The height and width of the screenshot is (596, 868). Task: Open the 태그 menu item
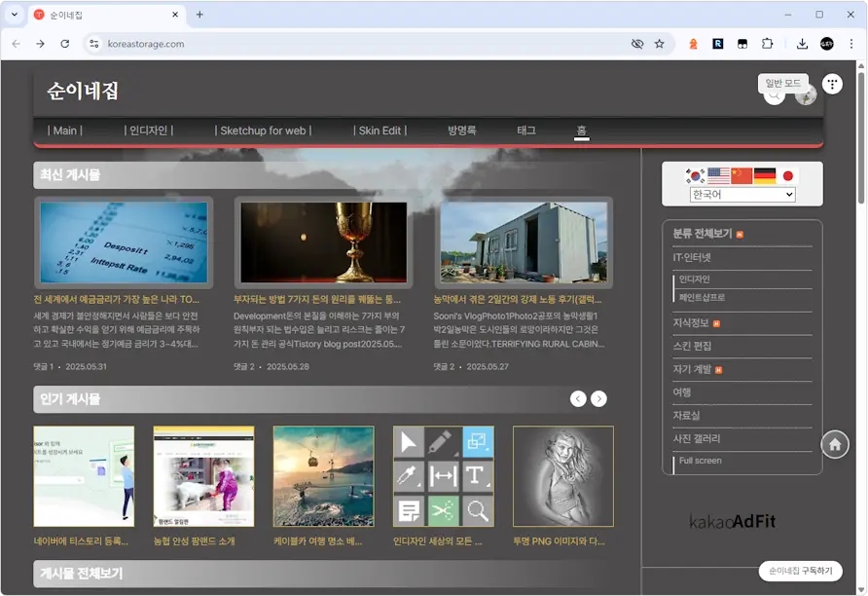[526, 130]
